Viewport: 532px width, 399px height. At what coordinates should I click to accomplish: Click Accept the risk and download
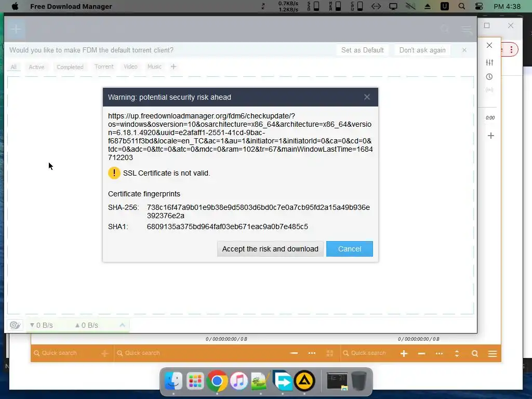coord(270,249)
